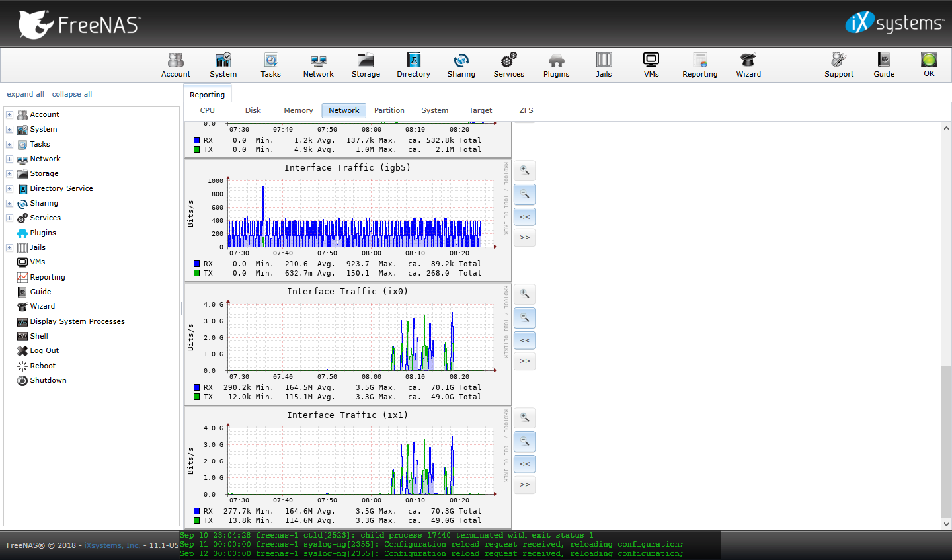The height and width of the screenshot is (560, 952).
Task: Switch to the Memory reporting tab
Action: tap(299, 110)
